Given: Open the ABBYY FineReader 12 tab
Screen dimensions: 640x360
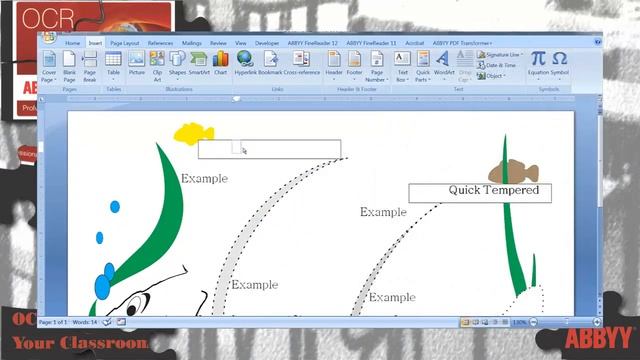Looking at the screenshot, I should tap(313, 43).
